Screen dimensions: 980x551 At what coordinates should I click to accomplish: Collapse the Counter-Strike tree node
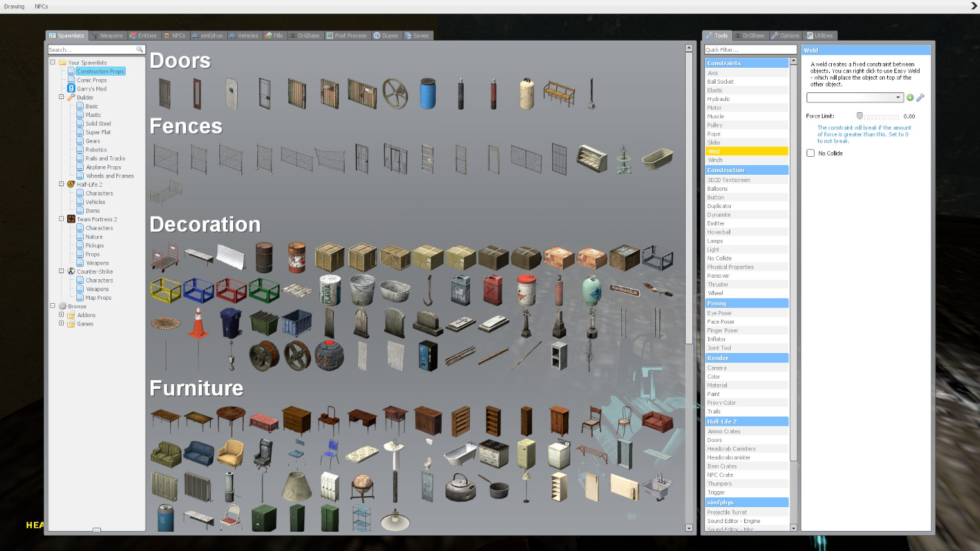(x=61, y=271)
